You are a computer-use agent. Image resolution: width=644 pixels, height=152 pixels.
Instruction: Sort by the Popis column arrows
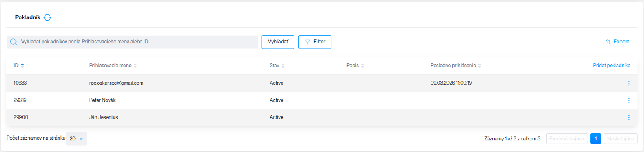click(362, 66)
